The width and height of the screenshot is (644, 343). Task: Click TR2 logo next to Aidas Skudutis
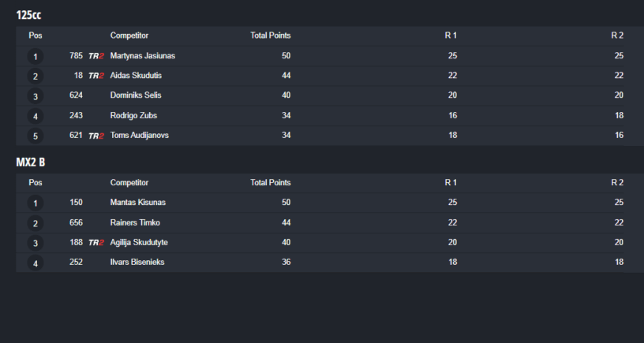[x=96, y=76]
